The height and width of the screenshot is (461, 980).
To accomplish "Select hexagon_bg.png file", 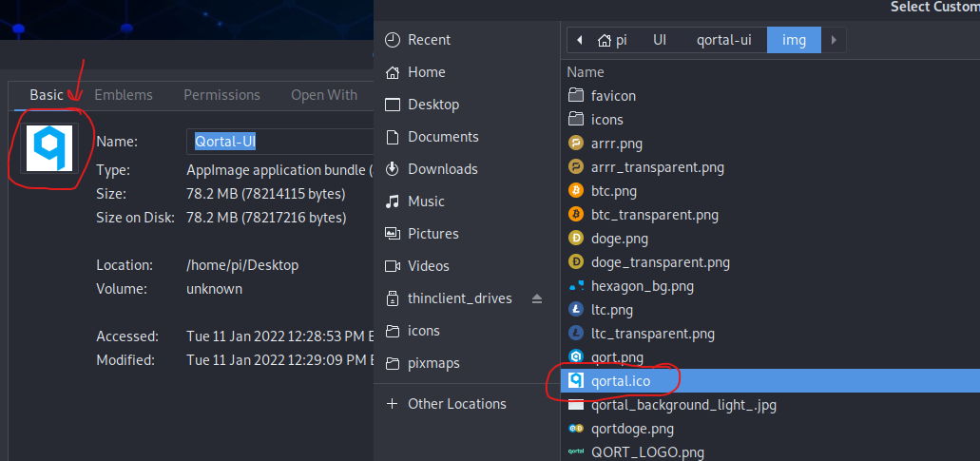I will coord(770,286).
